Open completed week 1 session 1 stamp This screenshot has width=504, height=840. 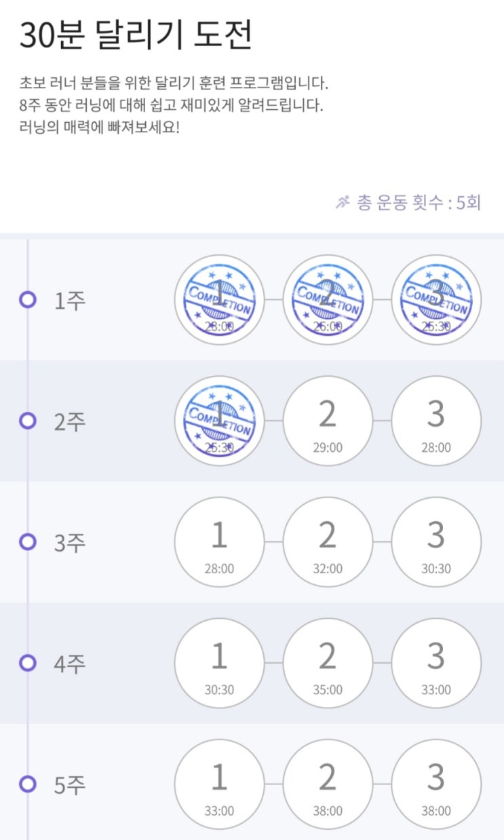click(x=219, y=299)
